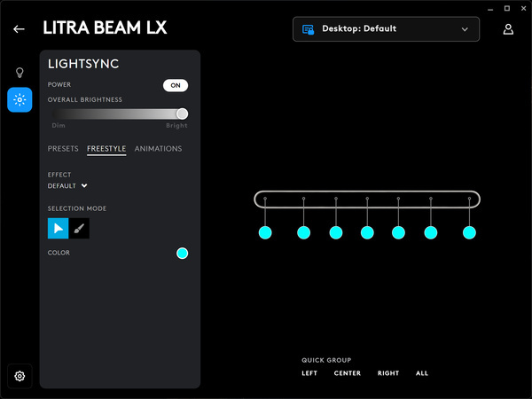Switch to the ANIMATIONS tab
This screenshot has width=532, height=399.
click(x=158, y=149)
